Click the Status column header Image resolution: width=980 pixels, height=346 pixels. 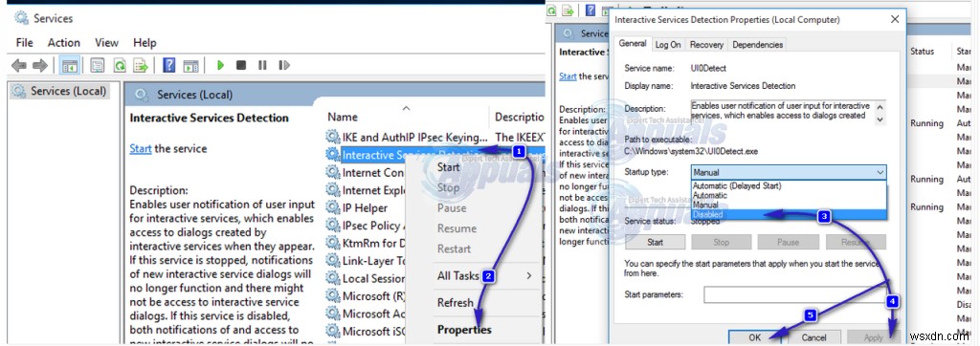[923, 52]
